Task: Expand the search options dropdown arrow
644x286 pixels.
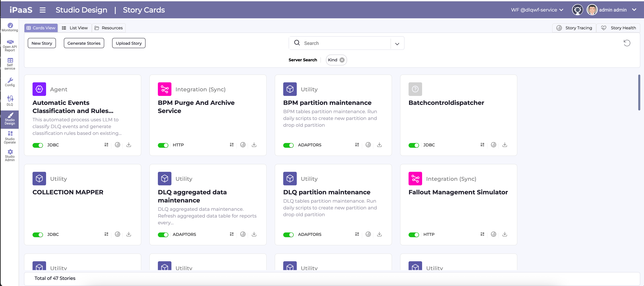Action: (x=397, y=44)
